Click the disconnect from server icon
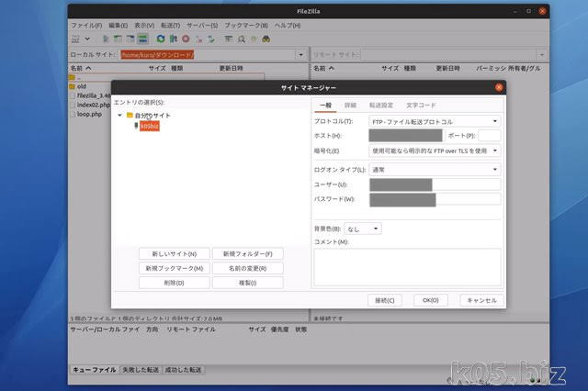Screen dimensions: 588x391 [198, 39]
